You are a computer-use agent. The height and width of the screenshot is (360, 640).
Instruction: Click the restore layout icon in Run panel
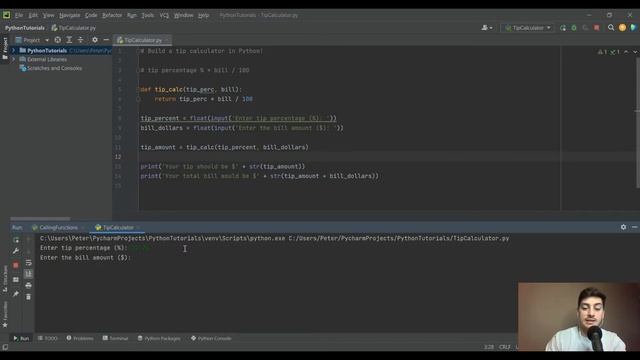[16, 280]
